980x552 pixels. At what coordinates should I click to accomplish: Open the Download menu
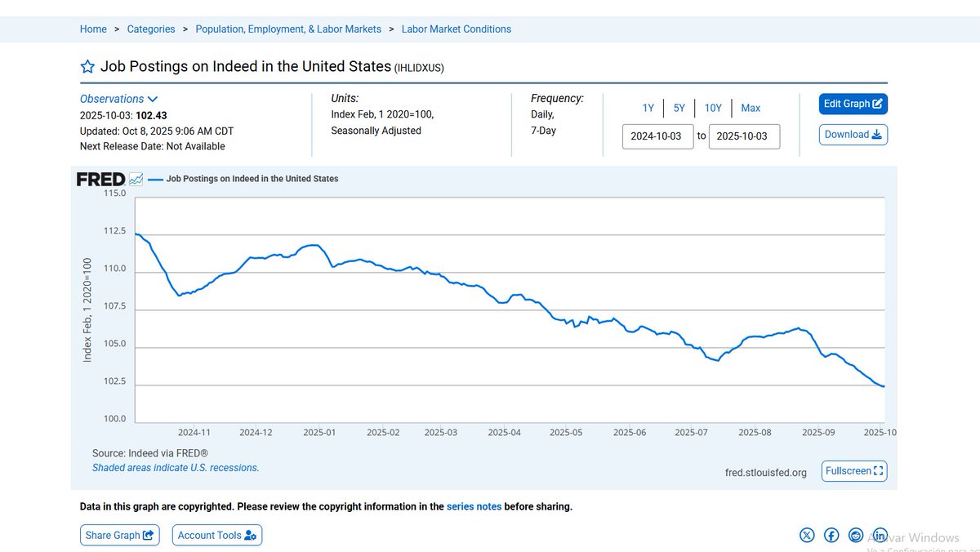(853, 135)
